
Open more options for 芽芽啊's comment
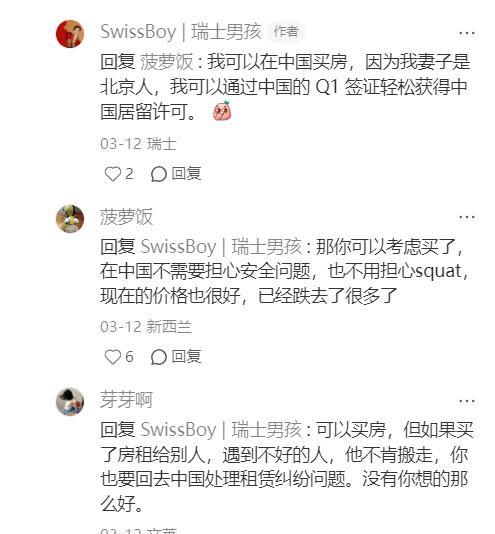click(467, 401)
